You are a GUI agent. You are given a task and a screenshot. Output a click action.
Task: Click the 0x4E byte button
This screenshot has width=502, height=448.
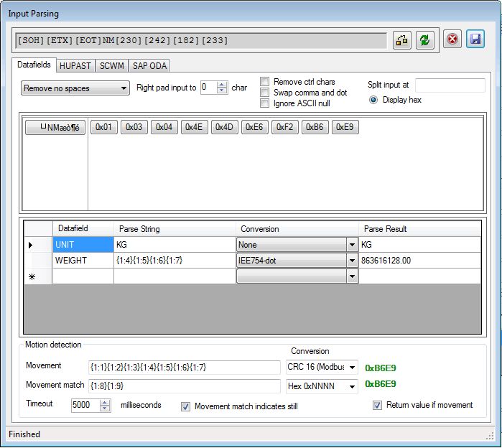tap(194, 127)
